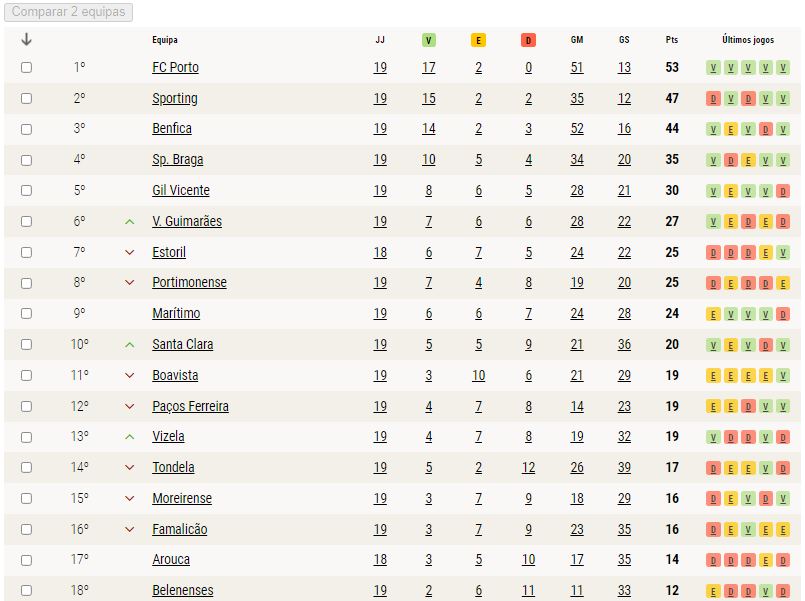This screenshot has width=805, height=601.
Task: Click the yellow E draws column header badge
Action: [478, 40]
